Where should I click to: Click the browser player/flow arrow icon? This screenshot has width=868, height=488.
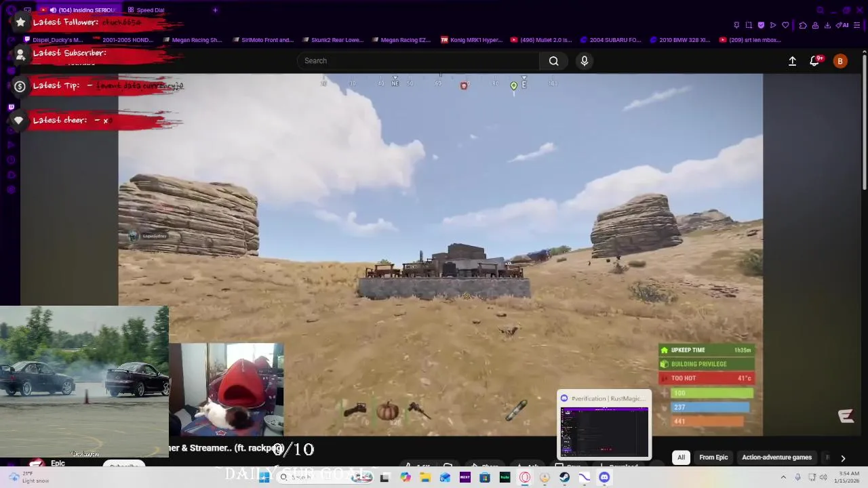pos(773,25)
